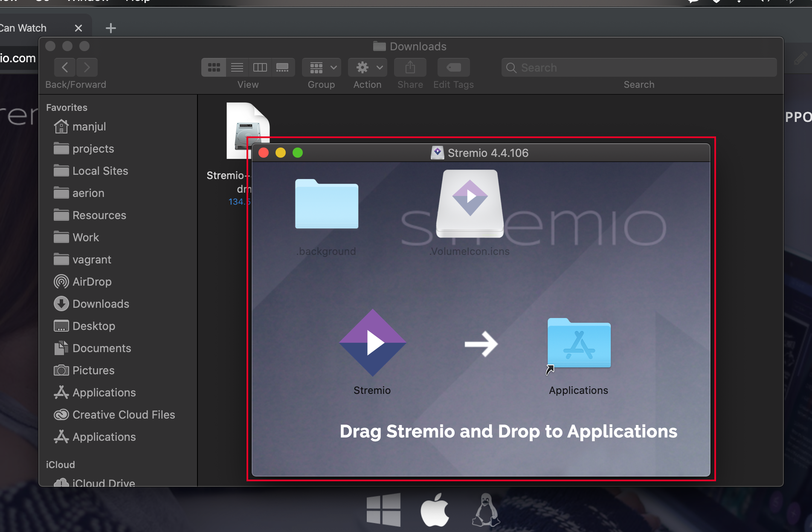Go back in Finder
This screenshot has width=812, height=532.
[x=65, y=67]
